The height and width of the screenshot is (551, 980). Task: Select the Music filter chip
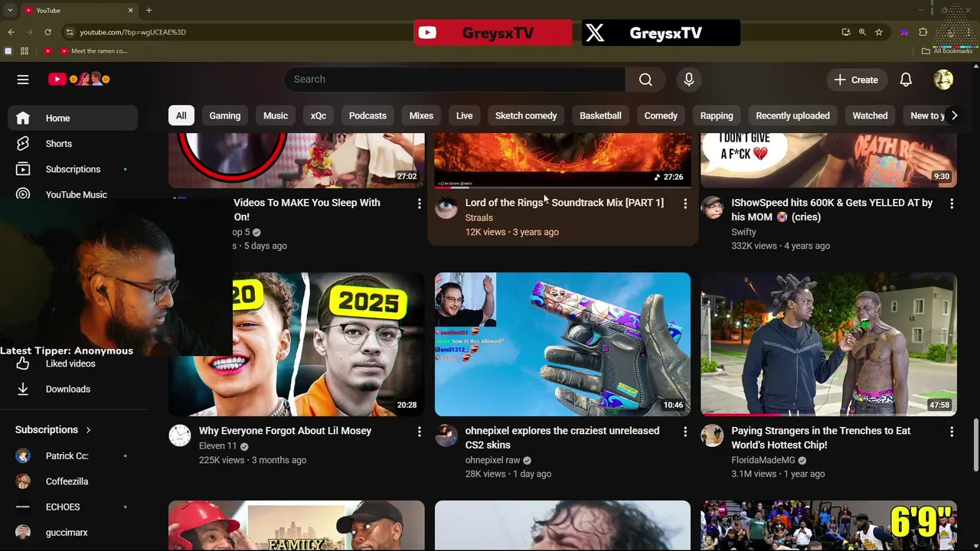pos(276,116)
